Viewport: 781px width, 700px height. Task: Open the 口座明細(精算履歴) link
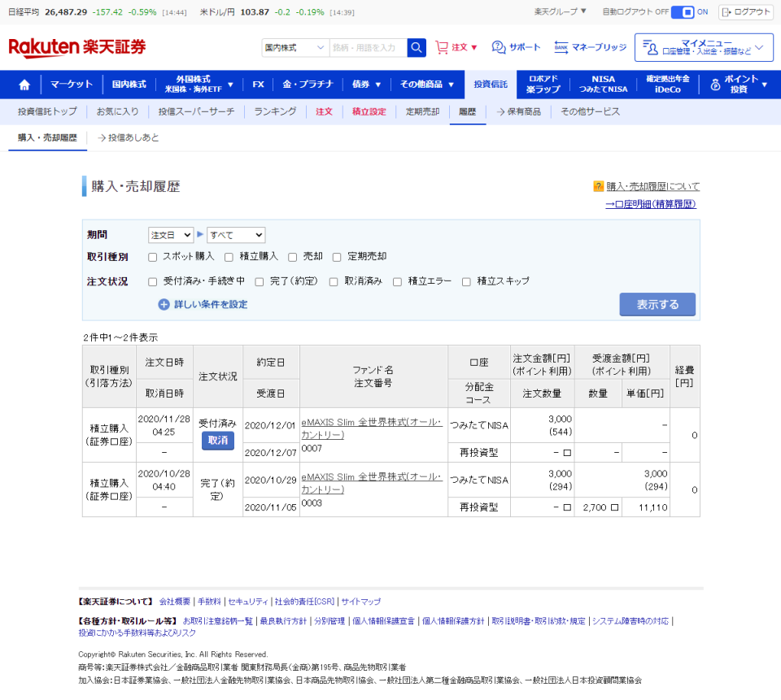tap(651, 204)
